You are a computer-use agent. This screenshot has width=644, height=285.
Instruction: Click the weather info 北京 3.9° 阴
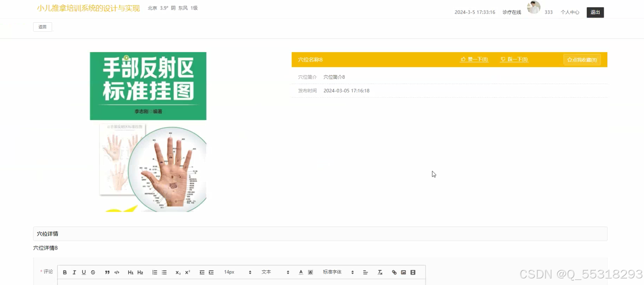click(x=162, y=8)
